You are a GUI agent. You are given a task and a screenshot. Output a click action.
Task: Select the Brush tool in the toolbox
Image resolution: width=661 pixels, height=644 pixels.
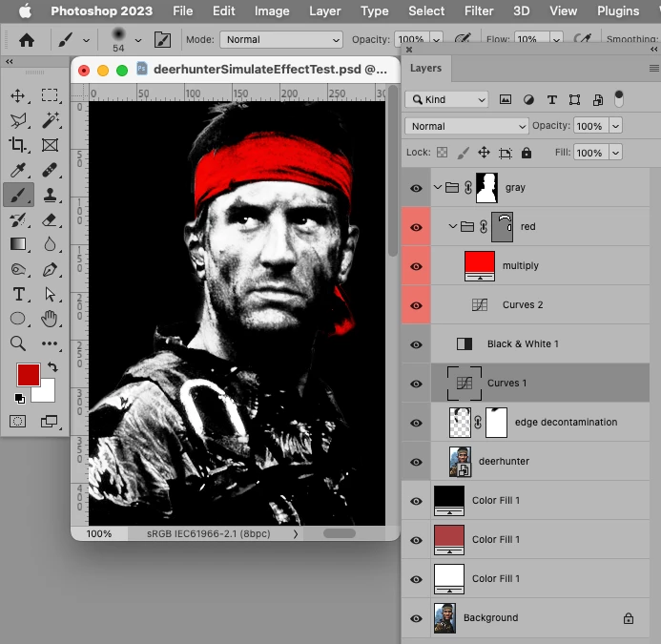point(18,195)
